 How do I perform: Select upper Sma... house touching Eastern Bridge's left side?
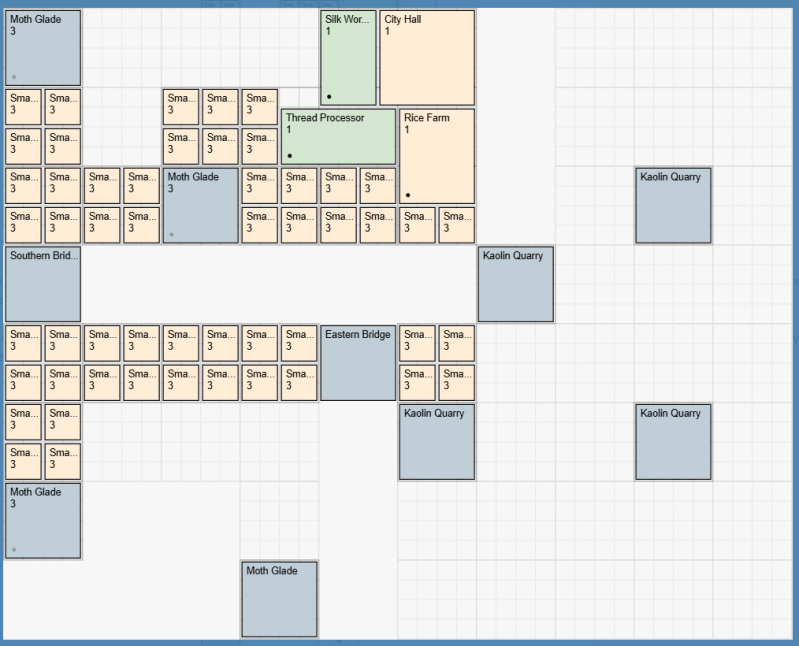coord(299,343)
